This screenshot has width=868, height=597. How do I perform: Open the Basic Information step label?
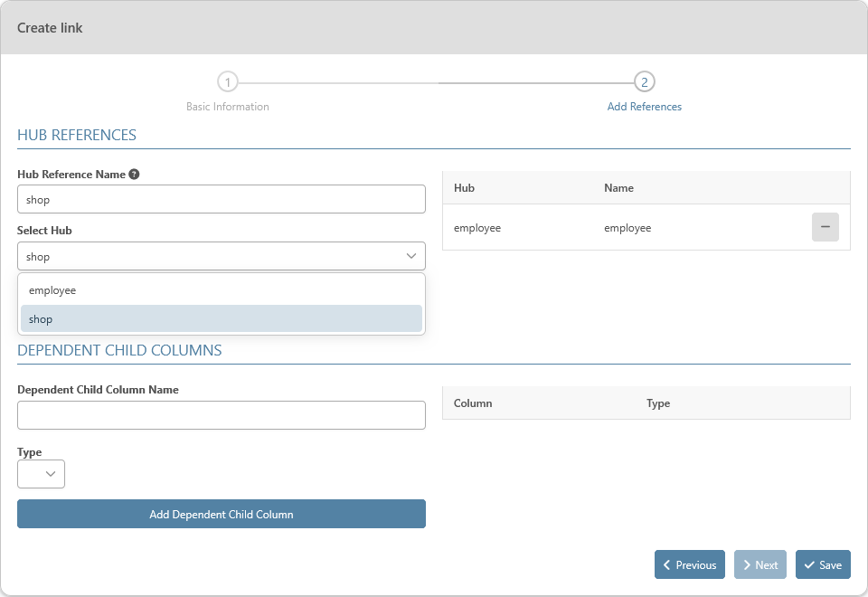pyautogui.click(x=228, y=107)
